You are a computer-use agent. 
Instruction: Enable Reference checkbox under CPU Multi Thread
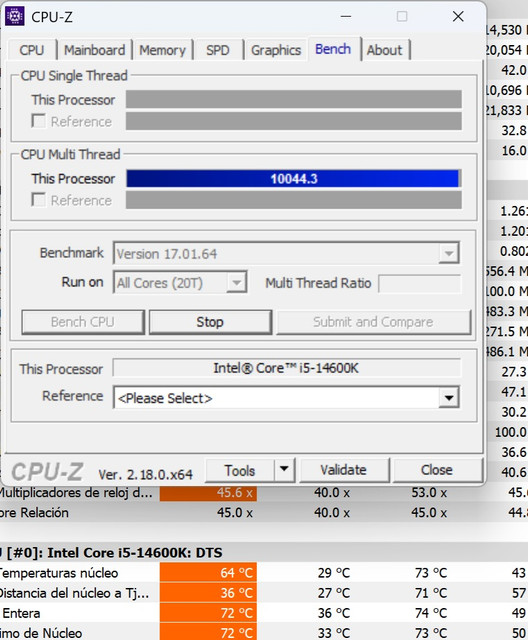pyautogui.click(x=39, y=200)
